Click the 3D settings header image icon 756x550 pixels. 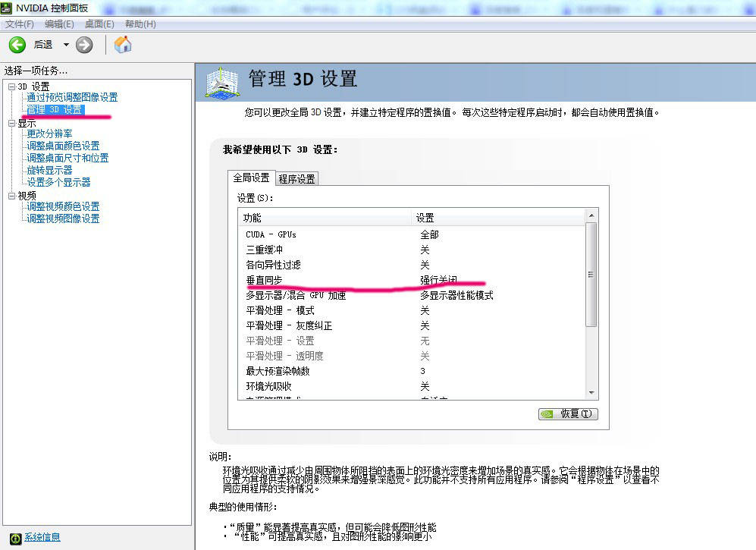coord(222,83)
